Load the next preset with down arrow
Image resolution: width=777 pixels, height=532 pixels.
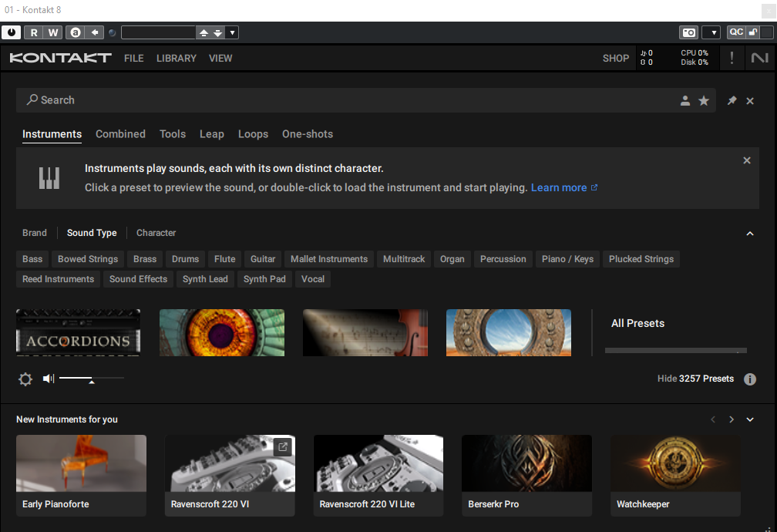pyautogui.click(x=218, y=32)
